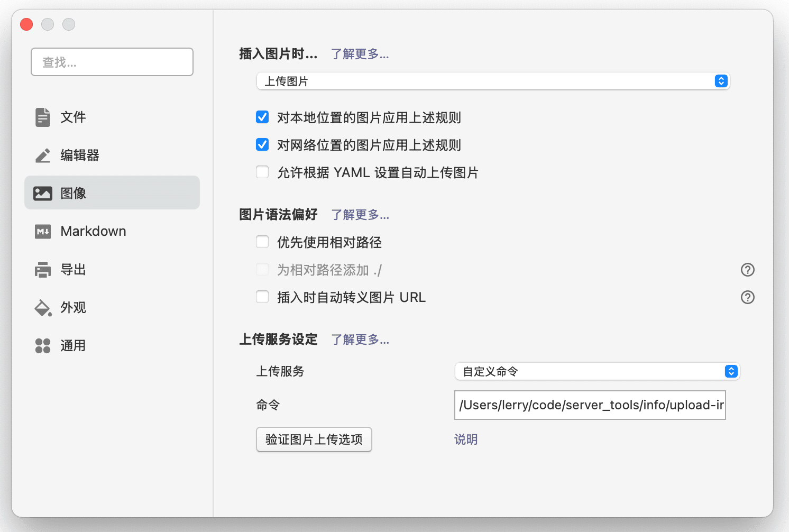The height and width of the screenshot is (532, 789).
Task: Enable 插入时自动转义图片 URL checkbox
Action: (262, 297)
